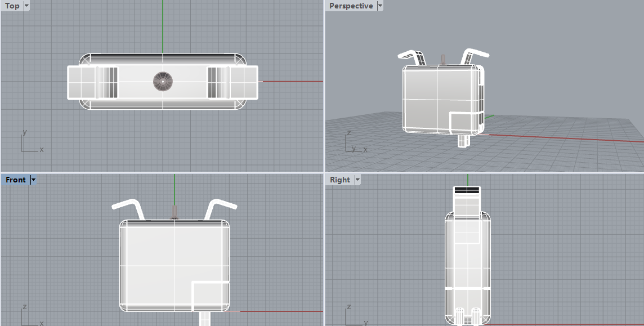
Task: Open the Front viewport dropdown arrow menu
Action: click(33, 180)
